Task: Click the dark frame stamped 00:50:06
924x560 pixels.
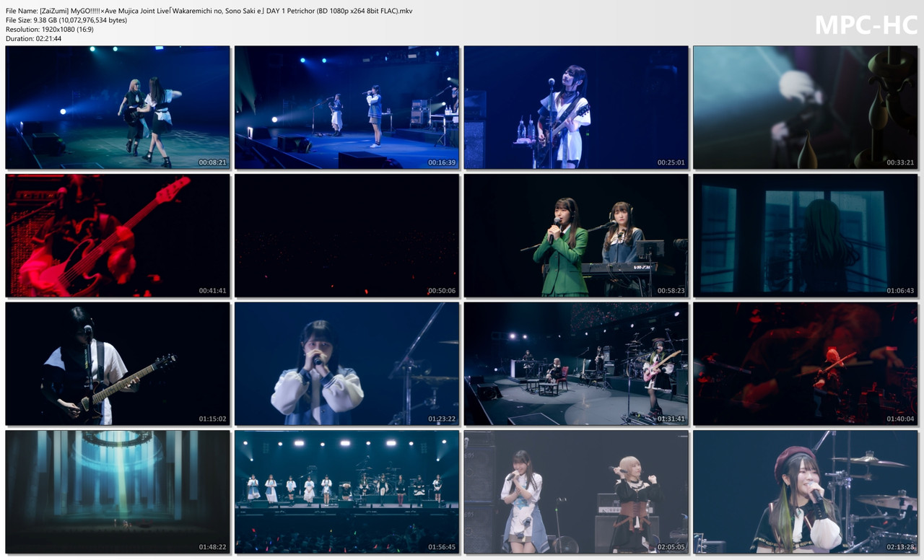Action: click(x=346, y=235)
